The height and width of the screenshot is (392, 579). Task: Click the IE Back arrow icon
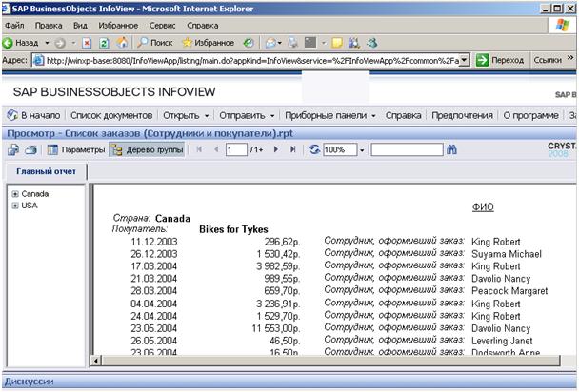point(8,43)
